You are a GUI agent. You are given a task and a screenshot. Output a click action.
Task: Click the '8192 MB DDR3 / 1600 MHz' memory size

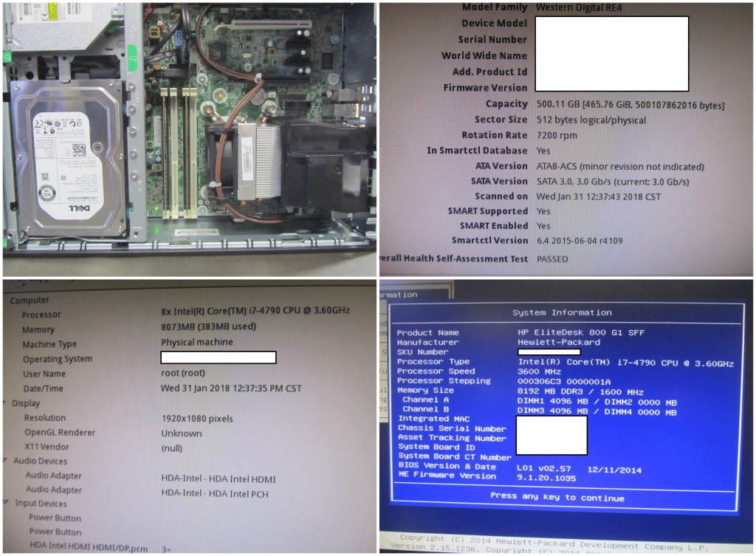click(x=580, y=391)
